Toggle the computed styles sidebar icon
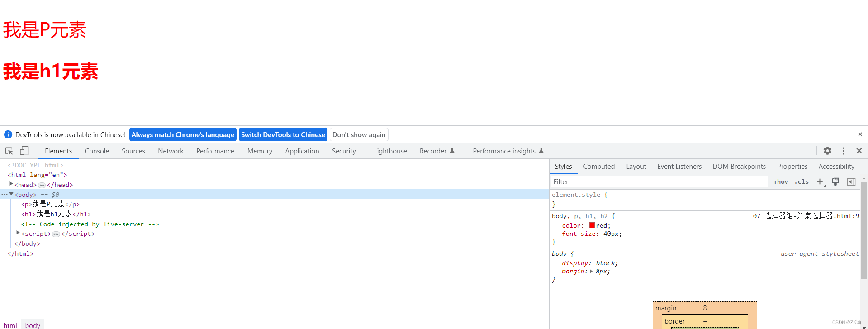 point(851,181)
